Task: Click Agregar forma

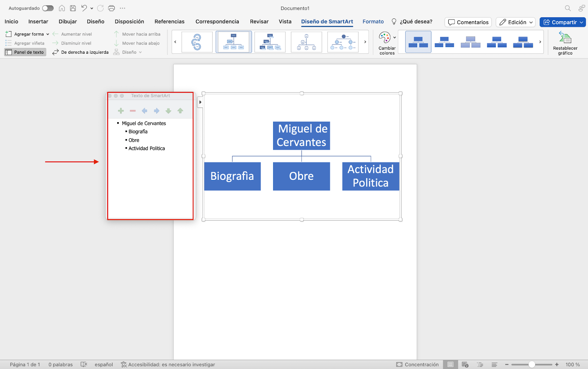Action: (x=25, y=34)
